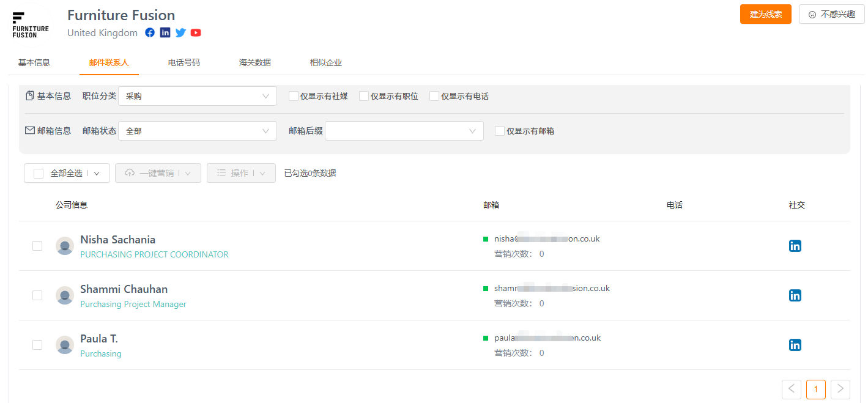Open Shammi Chauhan's LinkedIn profile icon
868x403 pixels.
pyautogui.click(x=795, y=295)
